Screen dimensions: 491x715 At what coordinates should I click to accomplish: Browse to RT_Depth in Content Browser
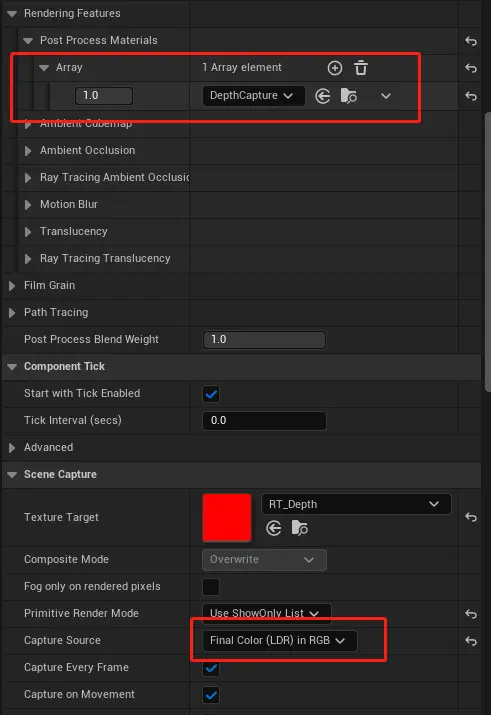point(300,528)
